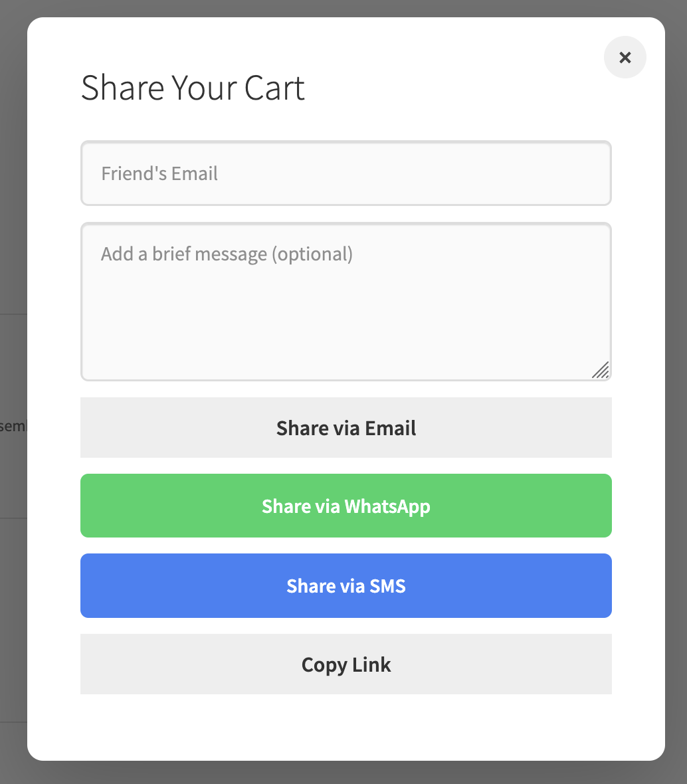The height and width of the screenshot is (784, 687).
Task: Choose the blue Share via SMS button
Action: click(x=345, y=585)
